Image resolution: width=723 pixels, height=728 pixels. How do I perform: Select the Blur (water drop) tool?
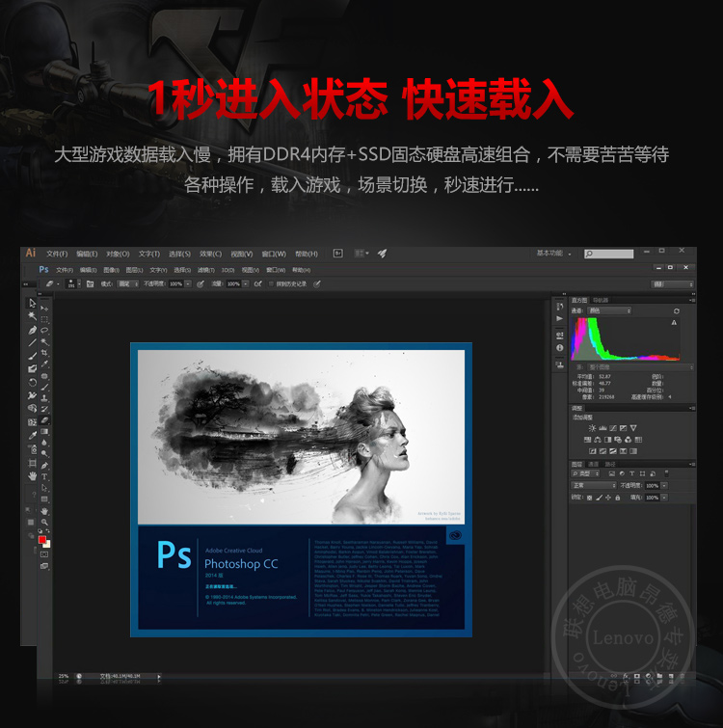(44, 442)
